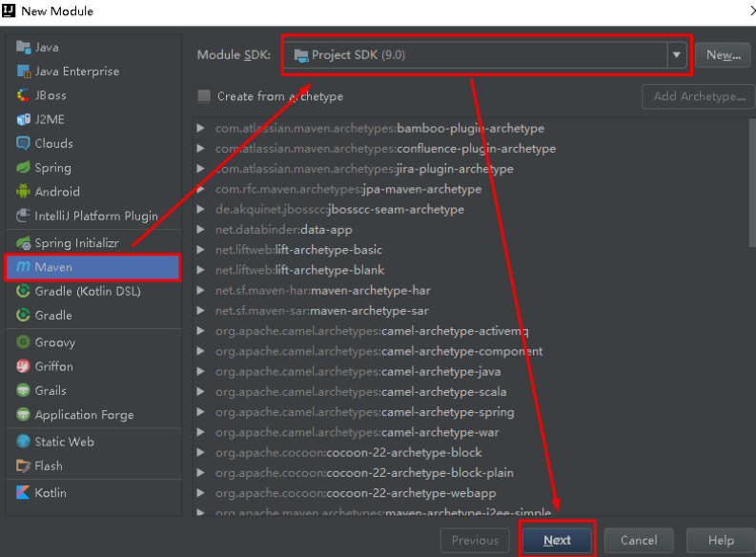Click the Application Forge icon
The image size is (756, 557).
[23, 415]
